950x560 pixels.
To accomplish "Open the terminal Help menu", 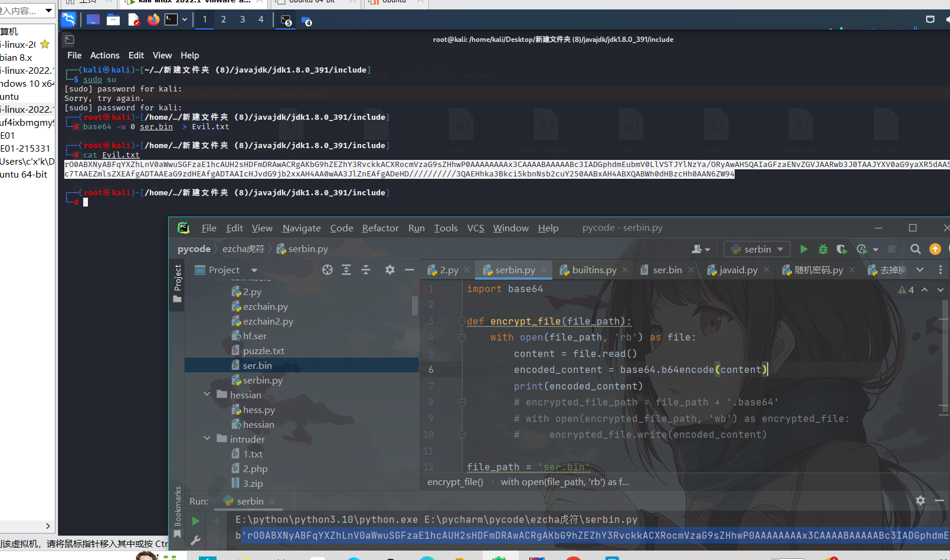I will pyautogui.click(x=189, y=55).
